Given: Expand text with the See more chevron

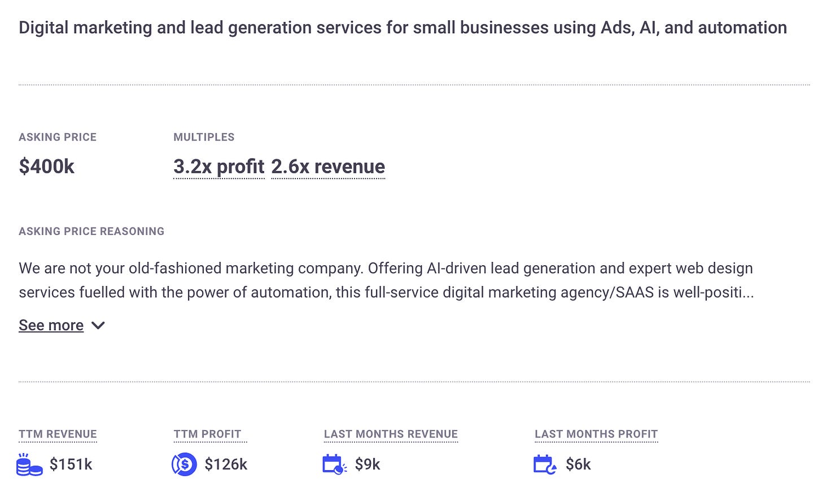Looking at the screenshot, I should click(98, 326).
